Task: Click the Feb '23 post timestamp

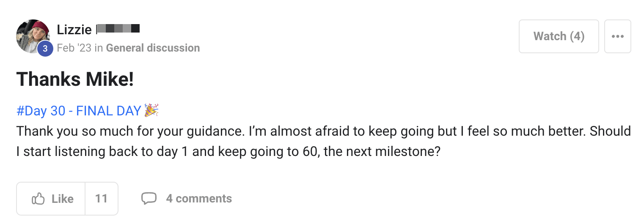Action: coord(74,48)
